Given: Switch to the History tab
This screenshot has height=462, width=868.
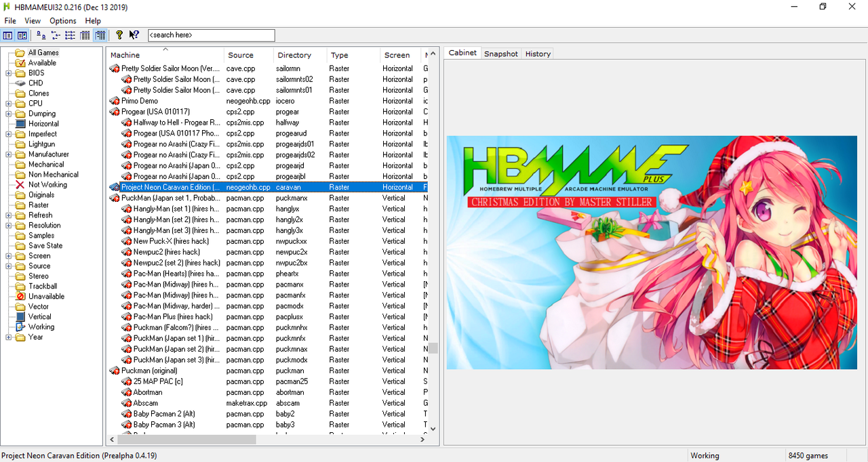Looking at the screenshot, I should coord(538,54).
